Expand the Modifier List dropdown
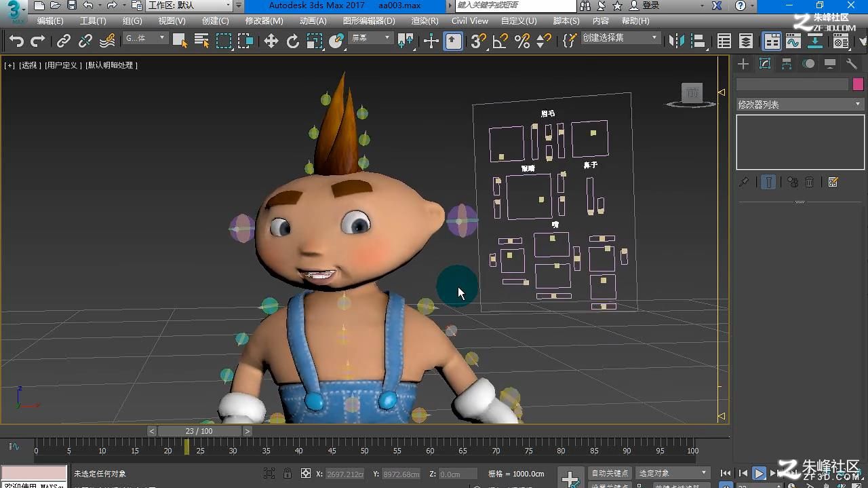This screenshot has width=868, height=488. 800,105
